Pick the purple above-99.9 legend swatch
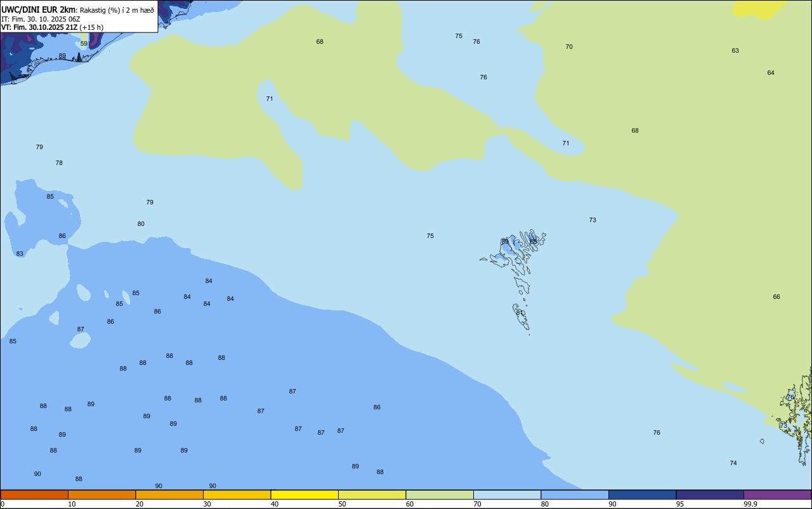The height and width of the screenshot is (509, 812). pyautogui.click(x=777, y=494)
